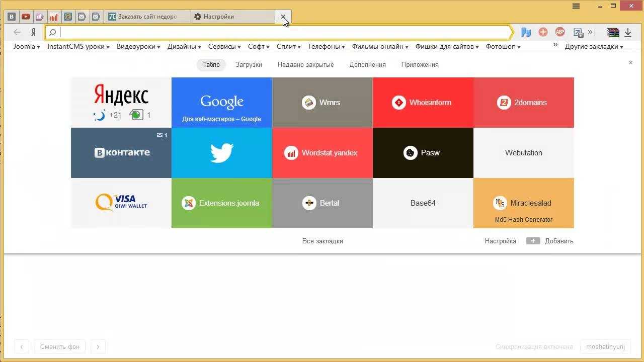Image resolution: width=644 pixels, height=362 pixels.
Task: Open the Twitter bird tile
Action: pos(222,153)
